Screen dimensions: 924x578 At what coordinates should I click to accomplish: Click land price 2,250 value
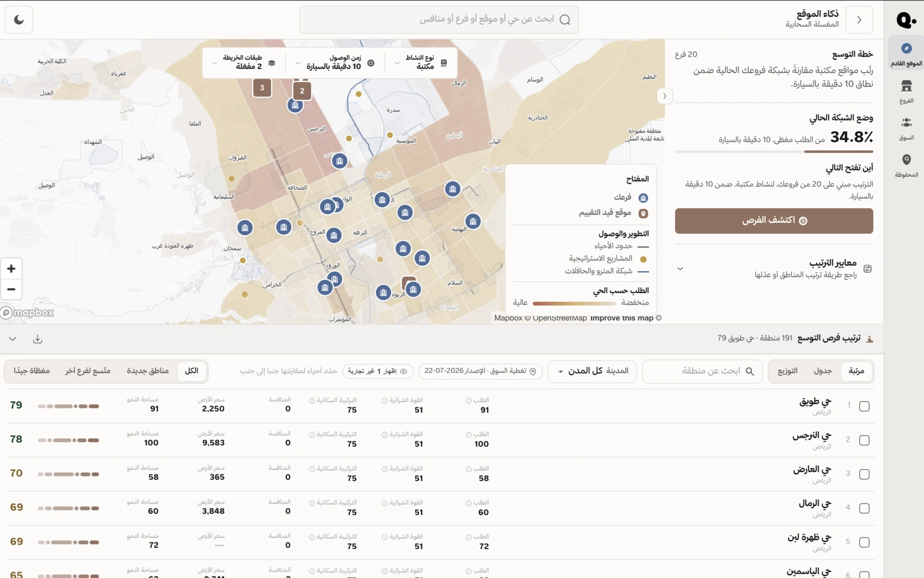tap(213, 409)
